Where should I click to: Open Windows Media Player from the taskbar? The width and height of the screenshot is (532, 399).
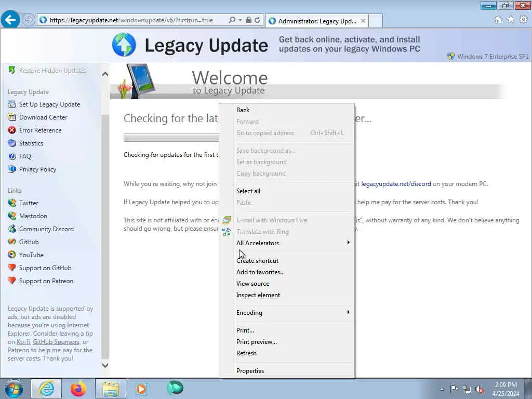coord(141,389)
